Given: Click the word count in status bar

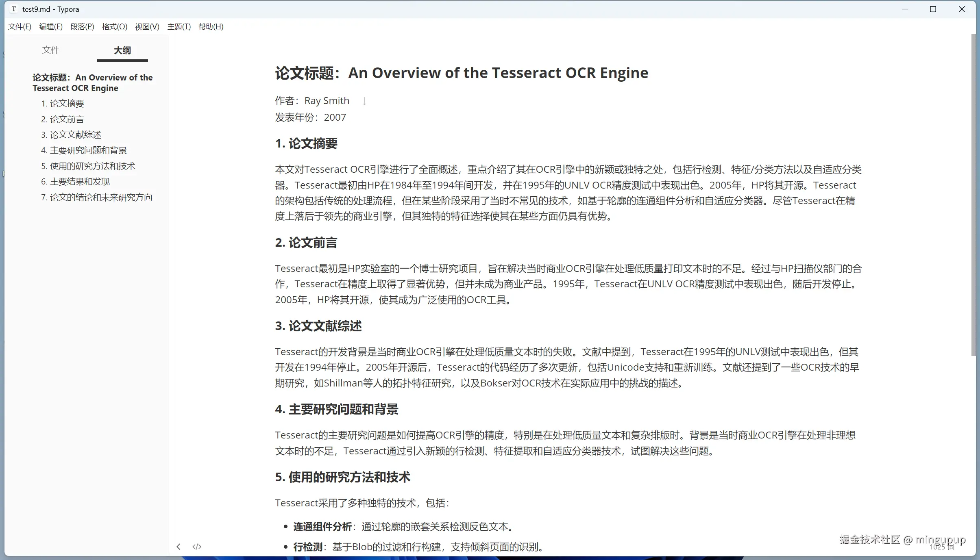Looking at the screenshot, I should [x=943, y=547].
